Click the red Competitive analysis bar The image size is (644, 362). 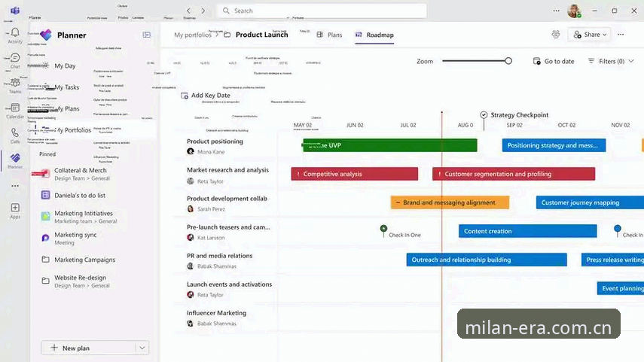click(x=355, y=174)
